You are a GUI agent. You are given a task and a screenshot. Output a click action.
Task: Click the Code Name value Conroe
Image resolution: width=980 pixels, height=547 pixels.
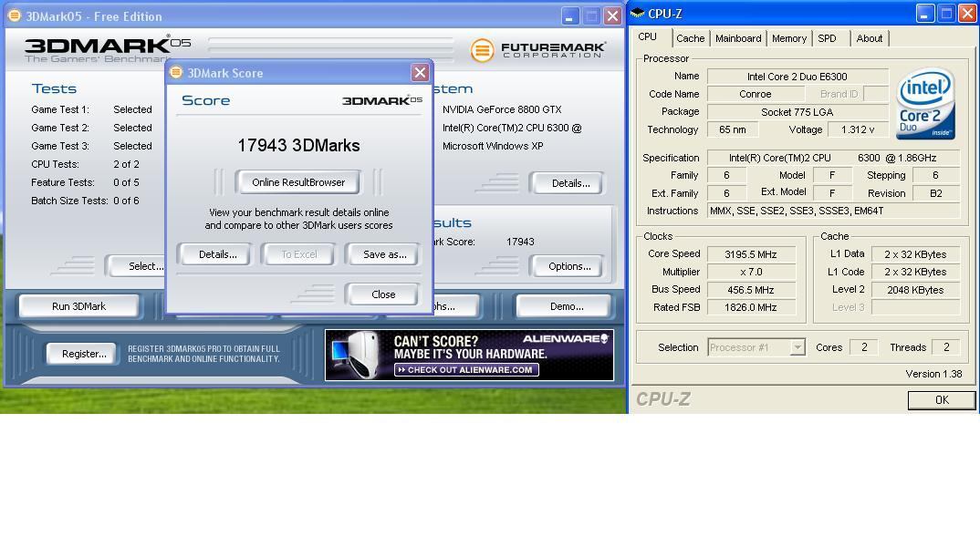click(x=755, y=94)
